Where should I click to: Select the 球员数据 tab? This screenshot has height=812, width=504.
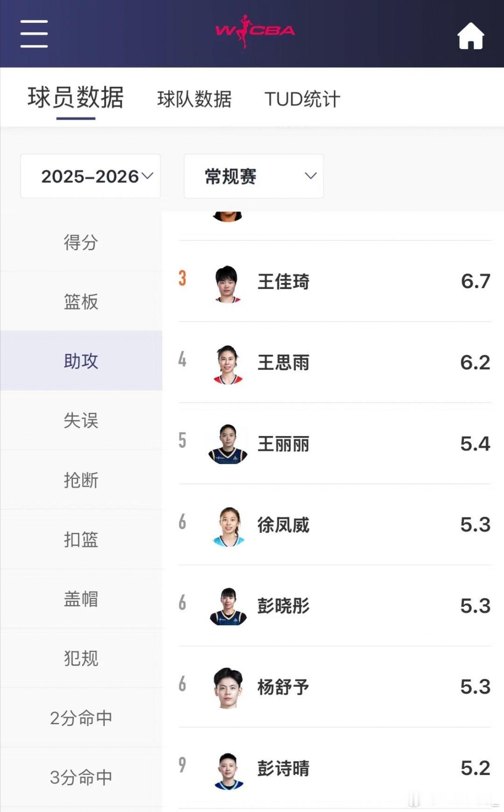tap(76, 98)
